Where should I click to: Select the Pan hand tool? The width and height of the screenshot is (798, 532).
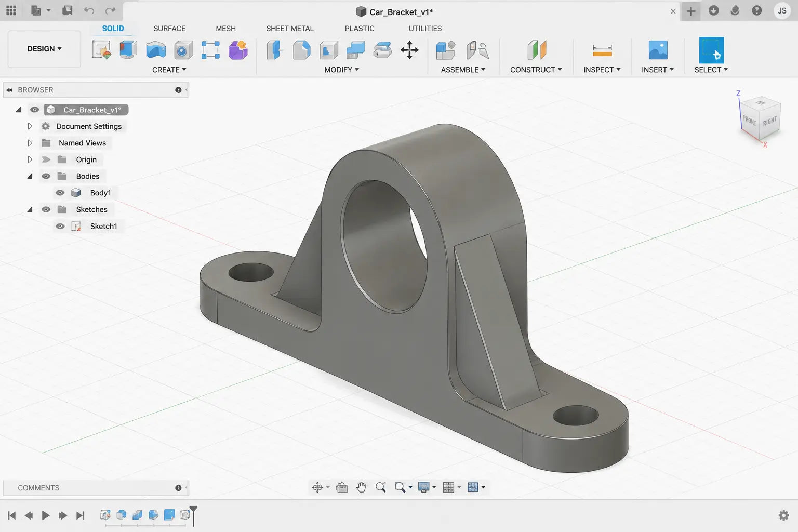361,487
